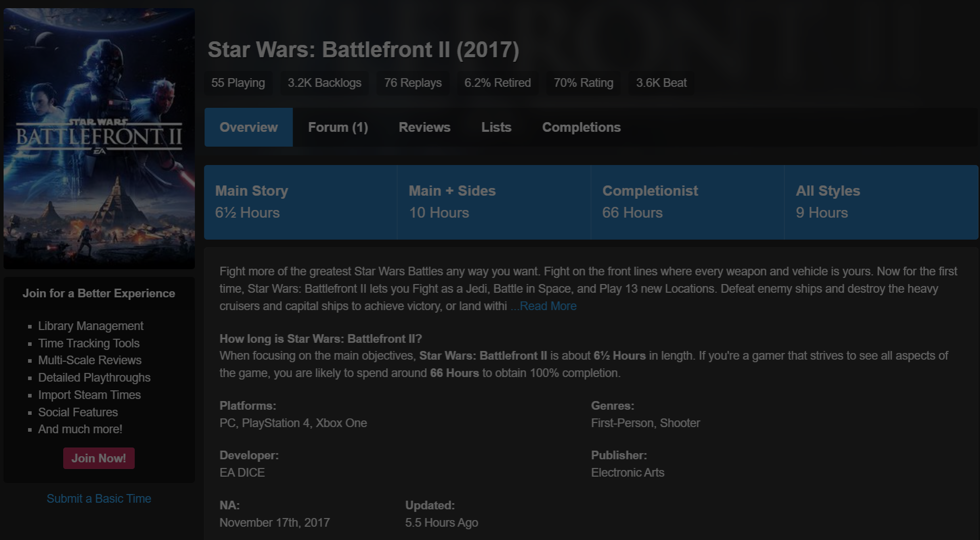Click the 70% Rating stat badge
The image size is (980, 540).
[x=583, y=83]
